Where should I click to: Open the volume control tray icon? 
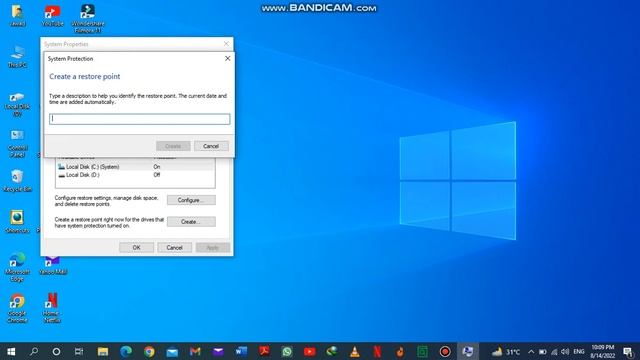(565, 351)
